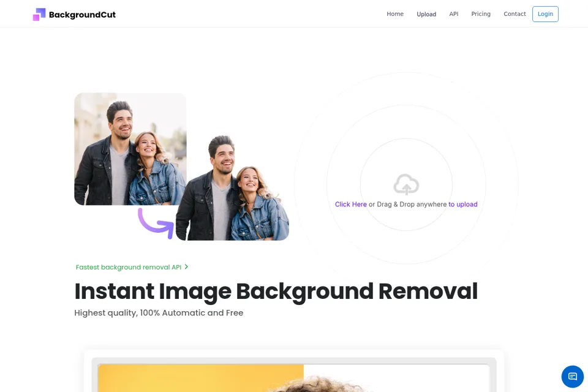Click the Login button

point(545,14)
